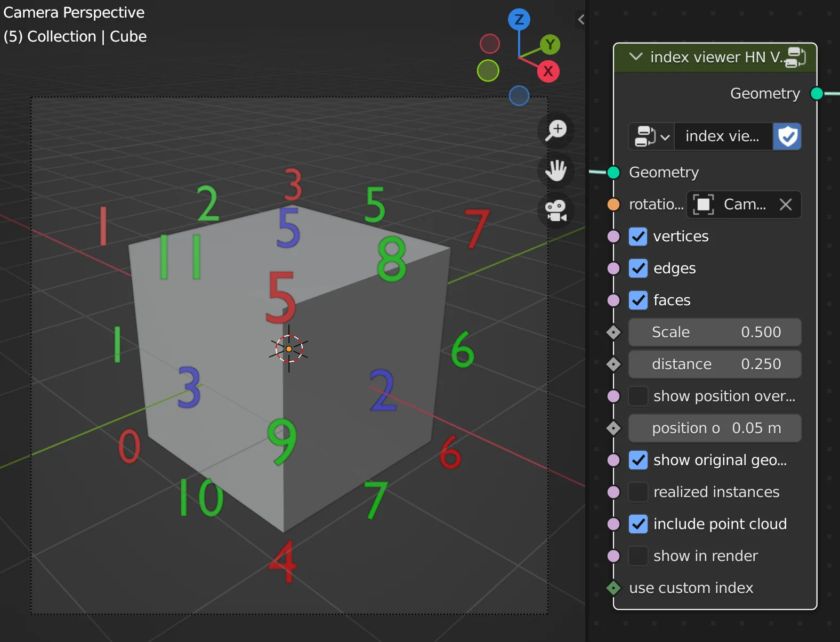Disable the edges checkbox

[x=638, y=269]
